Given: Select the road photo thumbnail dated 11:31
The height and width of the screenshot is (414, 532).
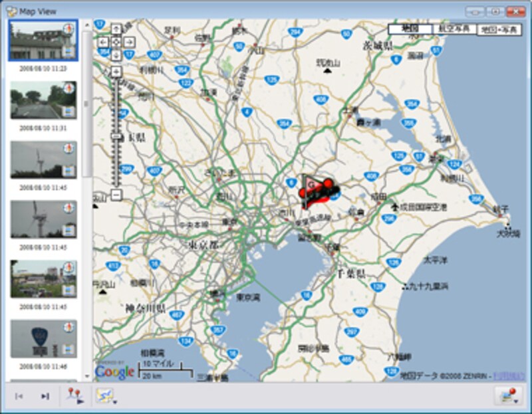Looking at the screenshot, I should click(43, 100).
